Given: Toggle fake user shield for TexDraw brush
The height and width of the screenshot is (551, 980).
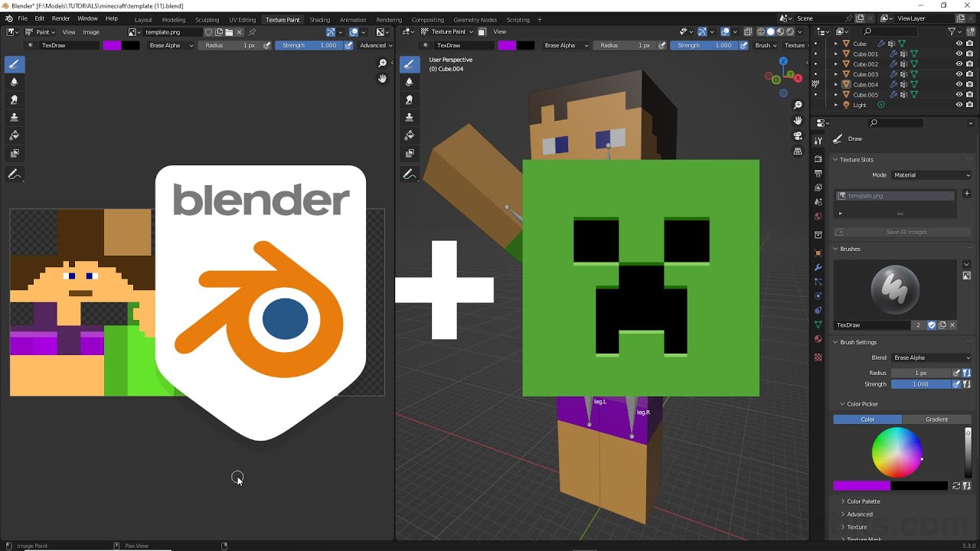Looking at the screenshot, I should [932, 325].
